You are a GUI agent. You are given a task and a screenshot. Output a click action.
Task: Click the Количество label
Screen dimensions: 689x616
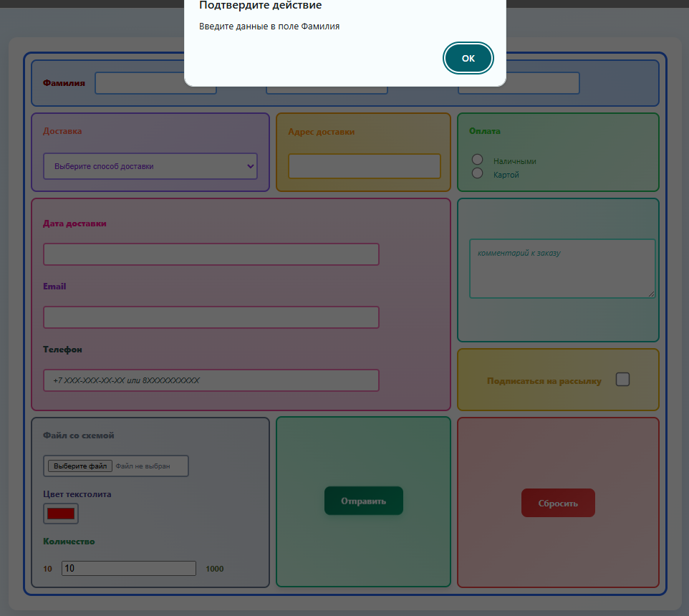pos(69,542)
